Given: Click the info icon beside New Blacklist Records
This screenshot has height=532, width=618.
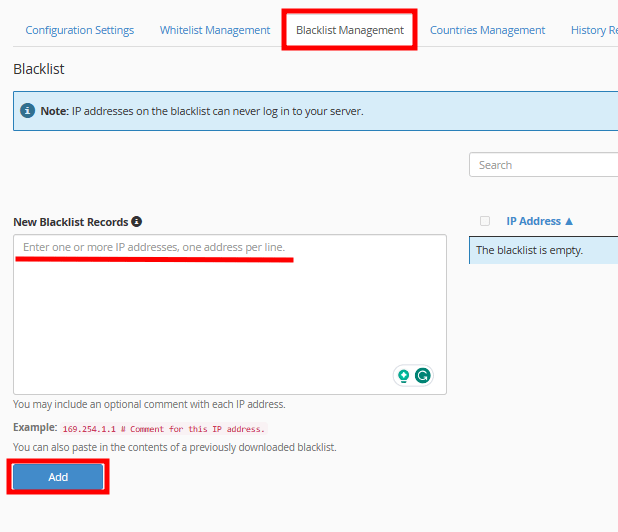Looking at the screenshot, I should 137,221.
